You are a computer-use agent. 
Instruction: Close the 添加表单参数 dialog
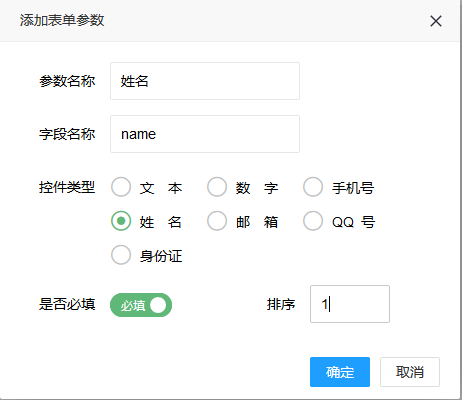coord(436,21)
